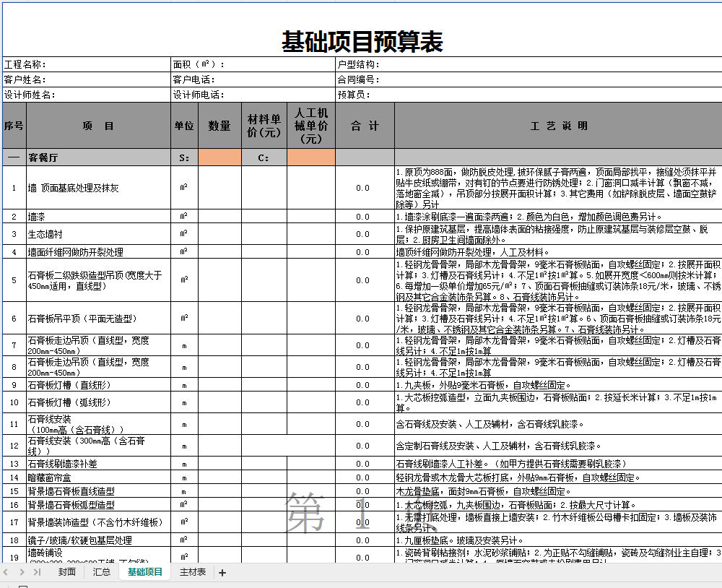Image resolution: width=722 pixels, height=588 pixels.
Task: Click the 含定制石膏线及安装 description cell
Action: (x=558, y=446)
